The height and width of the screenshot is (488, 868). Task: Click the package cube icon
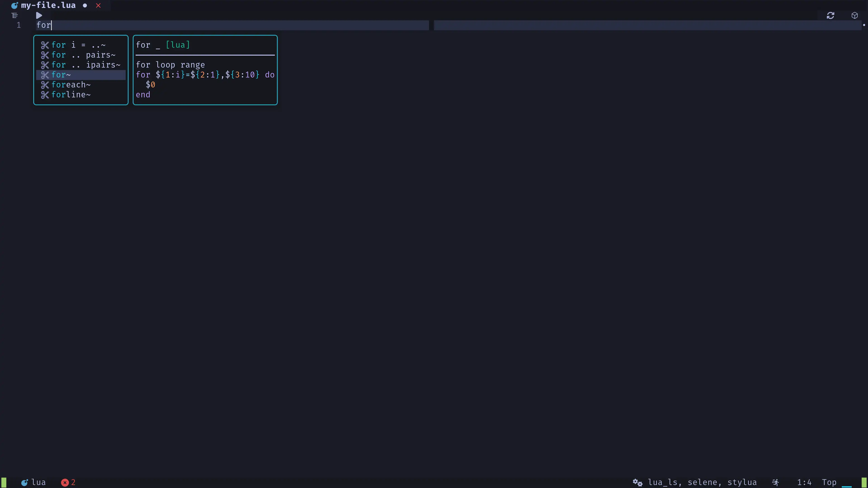854,16
